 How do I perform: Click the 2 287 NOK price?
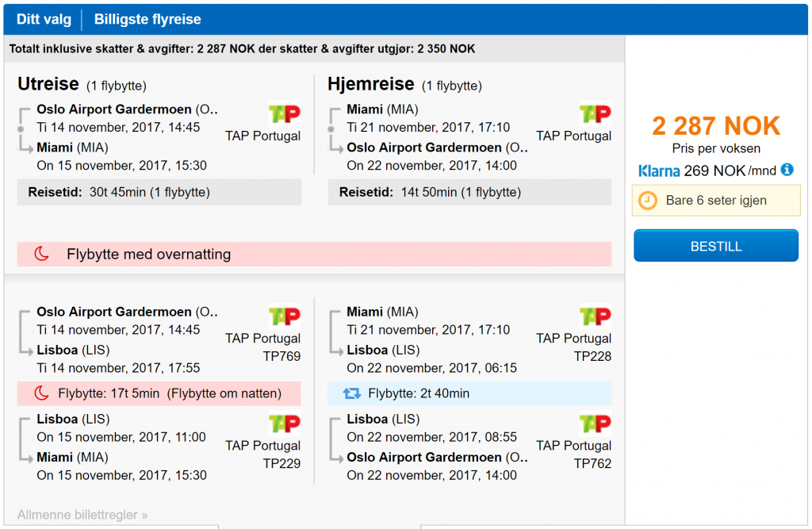point(716,126)
